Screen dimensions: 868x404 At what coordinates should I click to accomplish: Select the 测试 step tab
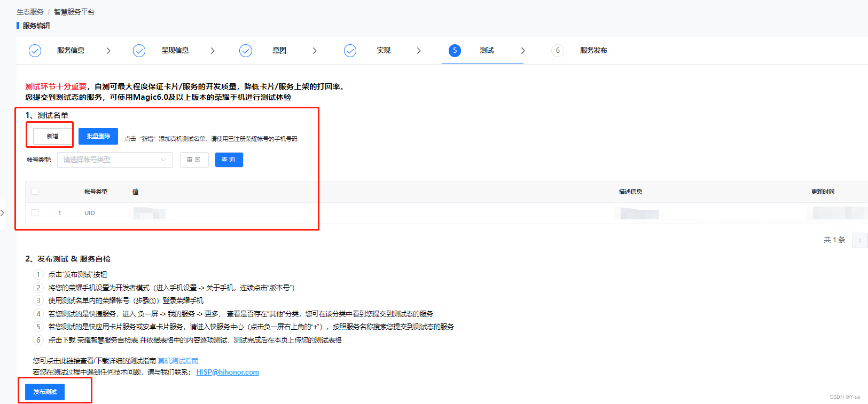pos(487,51)
